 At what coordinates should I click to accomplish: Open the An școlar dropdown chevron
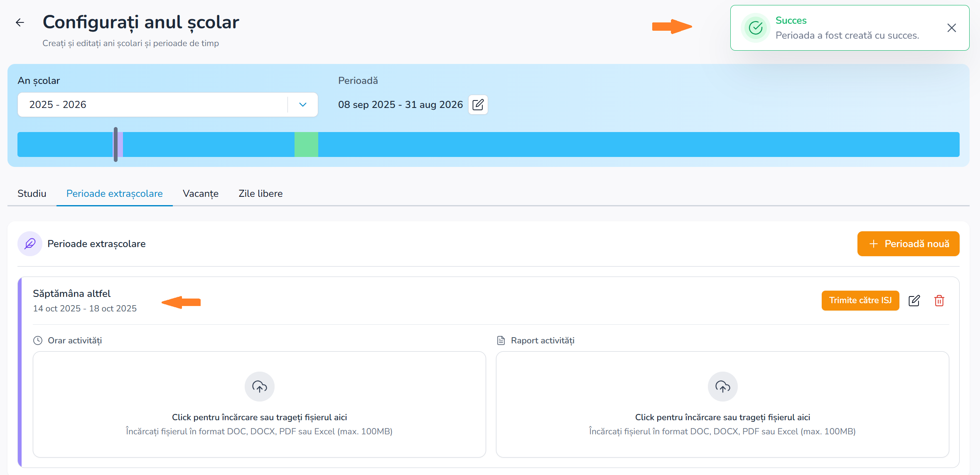pyautogui.click(x=303, y=105)
